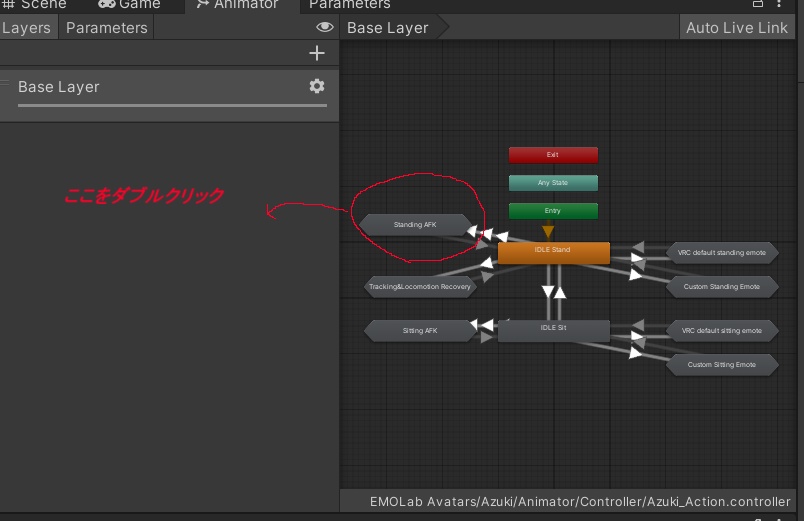804x521 pixels.
Task: Open Base Layer settings gear
Action: 317,86
